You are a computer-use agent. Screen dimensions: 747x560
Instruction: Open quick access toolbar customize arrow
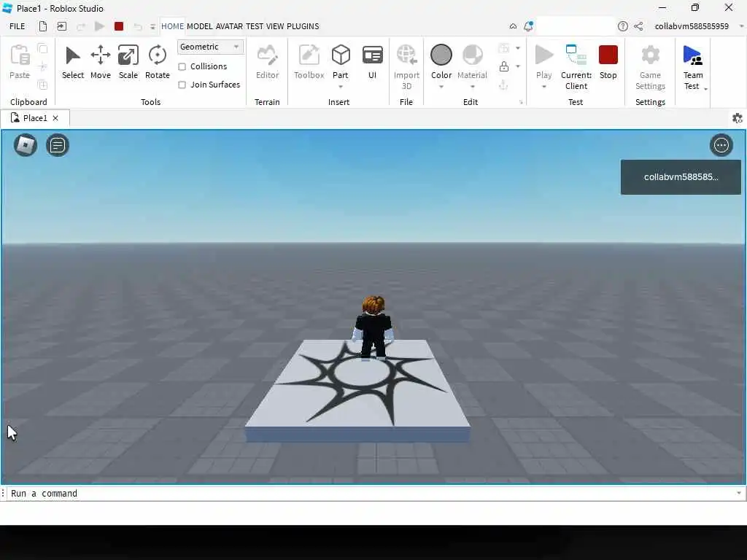152,27
